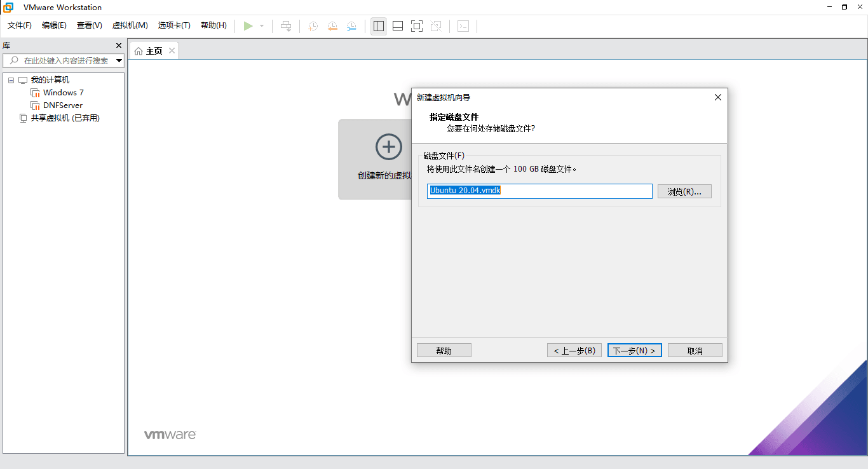Viewport: 868px width, 469px height.
Task: Proceed with the 下一步(N) button
Action: point(635,351)
